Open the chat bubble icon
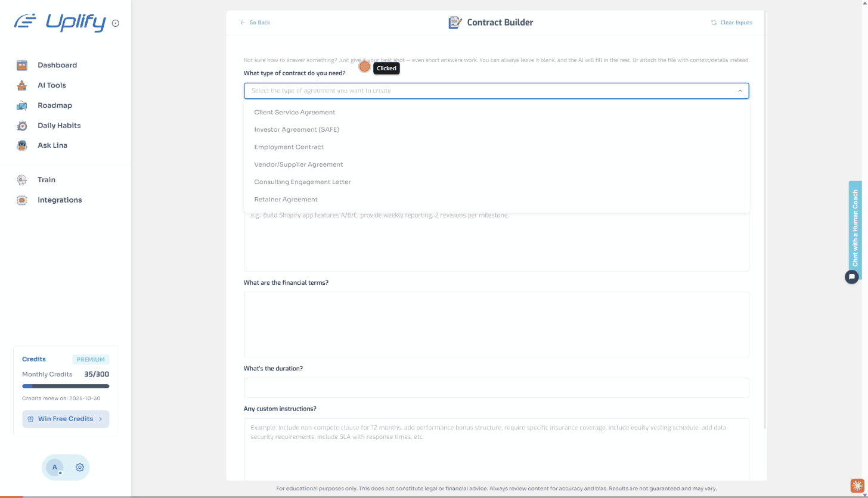The width and height of the screenshot is (868, 498). [852, 276]
